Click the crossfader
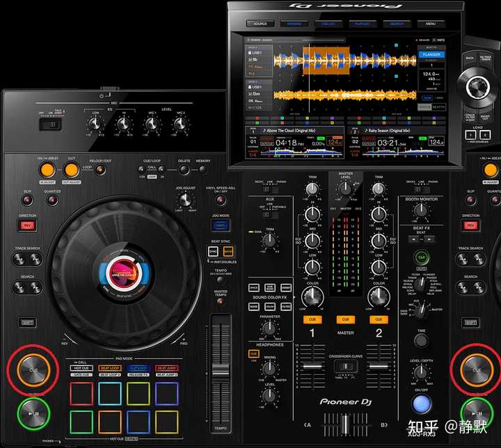The image size is (501, 448). point(344,425)
